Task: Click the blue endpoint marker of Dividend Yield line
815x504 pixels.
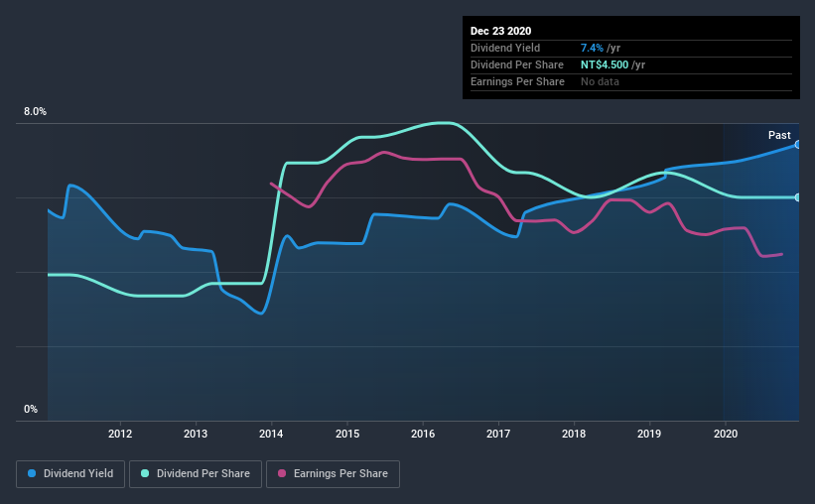Action: [797, 145]
